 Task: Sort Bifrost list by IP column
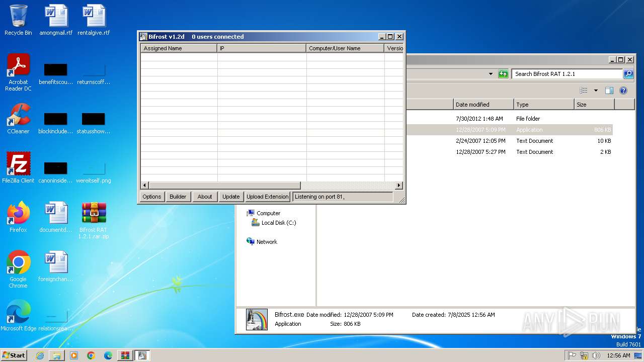262,48
